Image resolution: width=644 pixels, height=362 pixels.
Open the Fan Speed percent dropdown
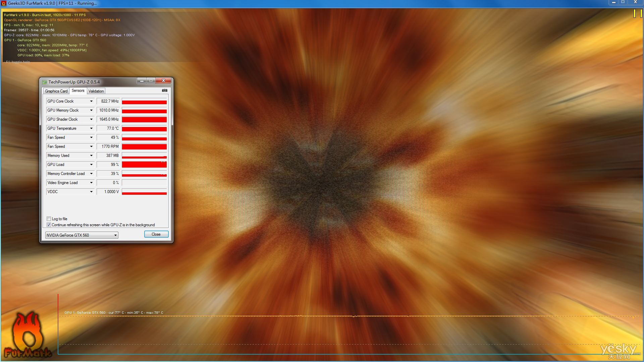pos(91,137)
